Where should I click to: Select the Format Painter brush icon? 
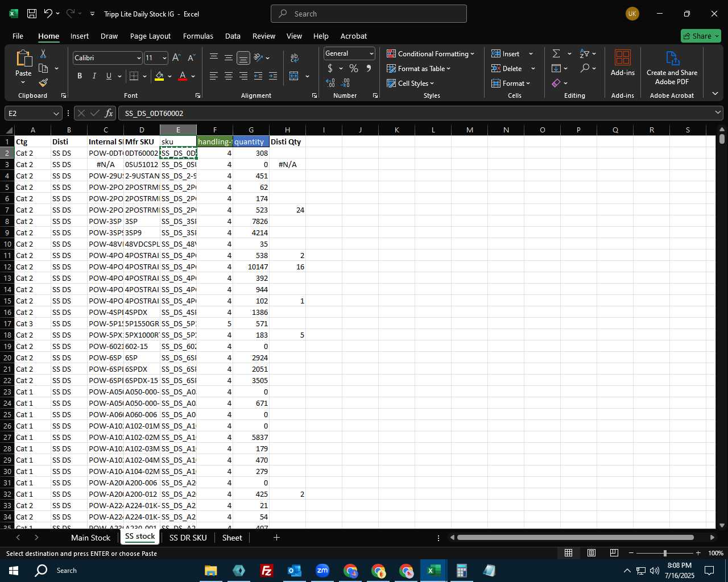point(43,83)
